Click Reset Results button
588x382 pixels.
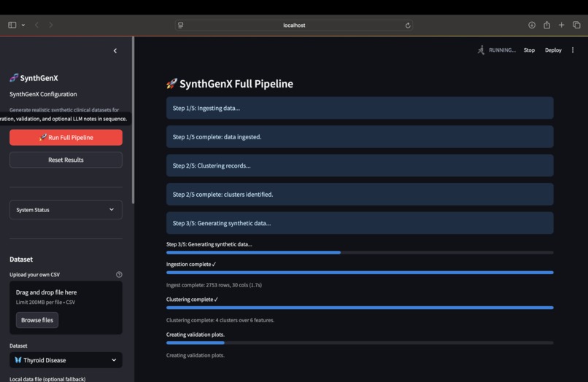(66, 160)
